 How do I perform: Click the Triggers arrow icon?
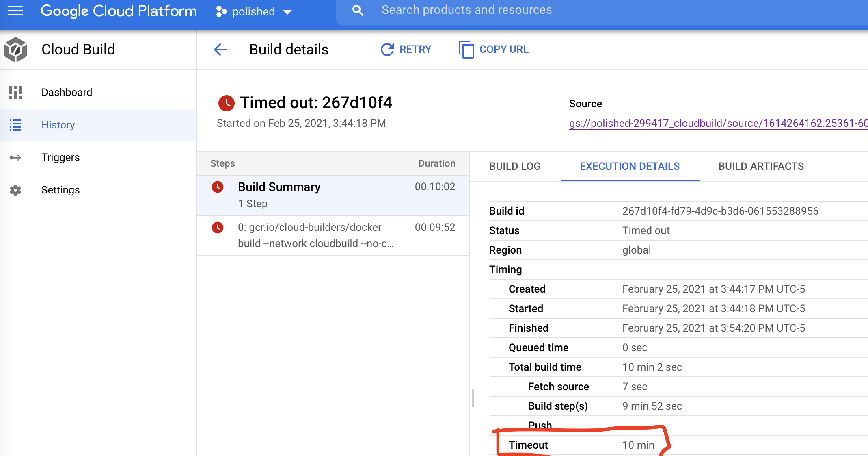click(x=15, y=157)
